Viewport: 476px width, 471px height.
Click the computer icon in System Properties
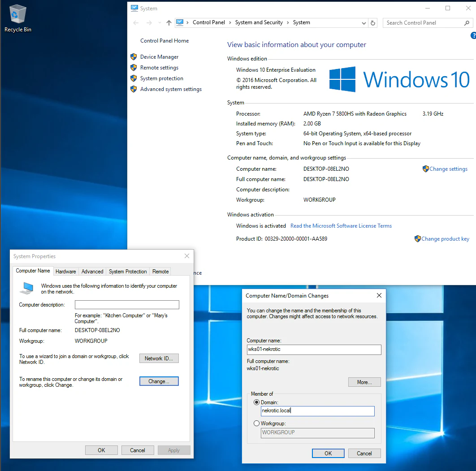[x=27, y=288]
